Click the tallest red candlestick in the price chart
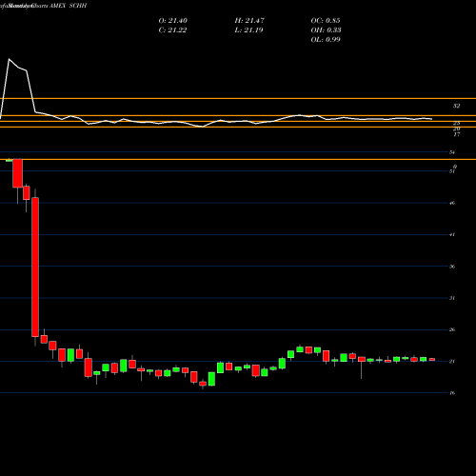Viewport: 476px width, 476px height. (x=35, y=267)
